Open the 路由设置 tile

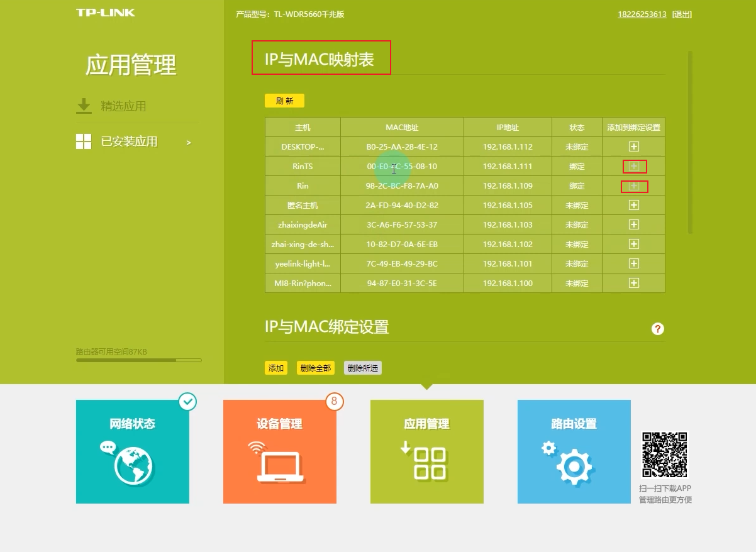coord(574,451)
